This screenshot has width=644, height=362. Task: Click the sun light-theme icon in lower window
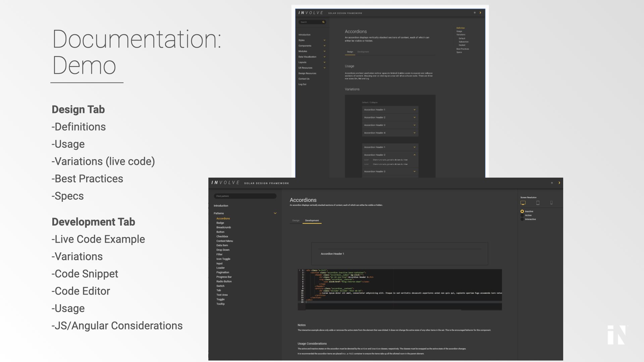point(552,183)
